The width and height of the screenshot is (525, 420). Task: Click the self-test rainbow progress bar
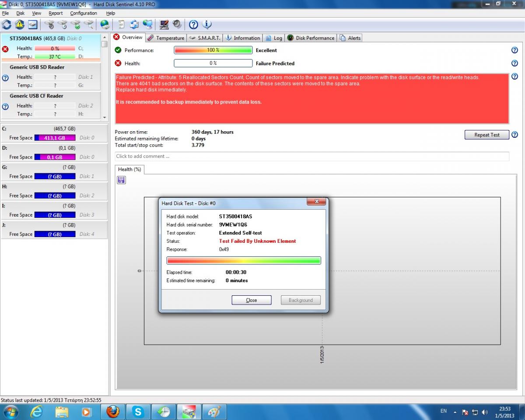pyautogui.click(x=244, y=261)
